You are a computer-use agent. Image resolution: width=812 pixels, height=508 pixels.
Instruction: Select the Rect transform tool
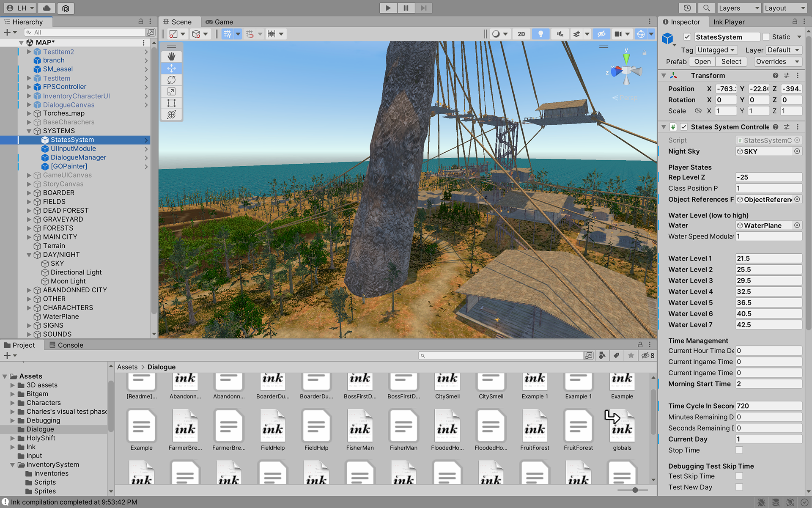point(171,103)
